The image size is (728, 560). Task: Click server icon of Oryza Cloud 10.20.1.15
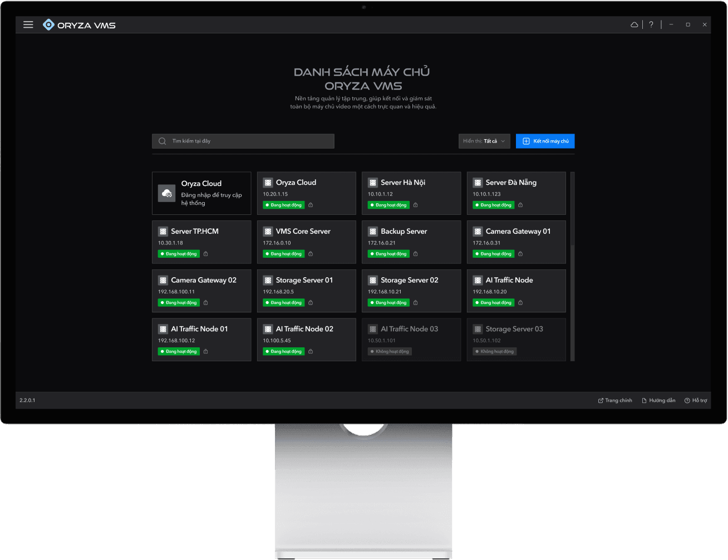click(268, 183)
